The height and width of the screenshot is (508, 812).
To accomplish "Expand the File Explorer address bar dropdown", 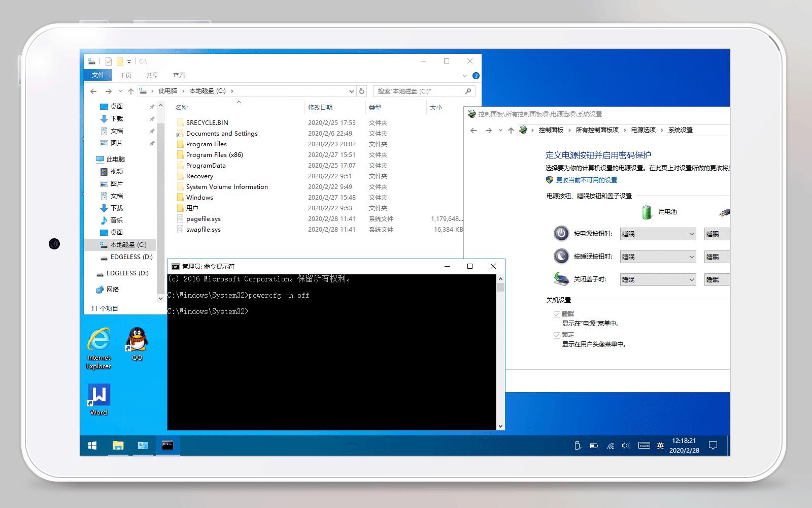I will (x=352, y=91).
